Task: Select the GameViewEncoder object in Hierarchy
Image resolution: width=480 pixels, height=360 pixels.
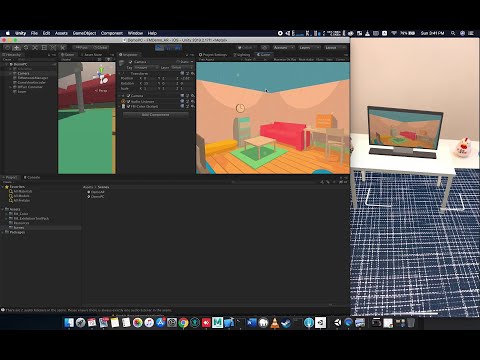Action: [x=32, y=82]
